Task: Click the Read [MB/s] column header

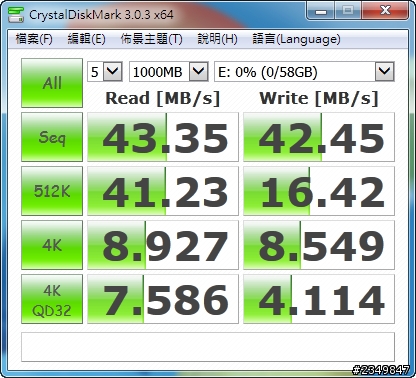Action: (163, 98)
